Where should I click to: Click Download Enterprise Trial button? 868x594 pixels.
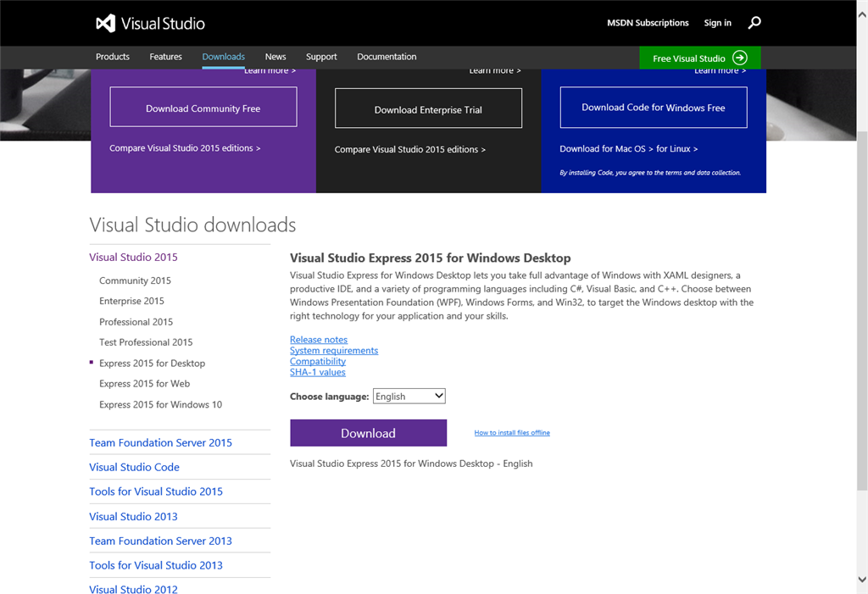click(428, 108)
